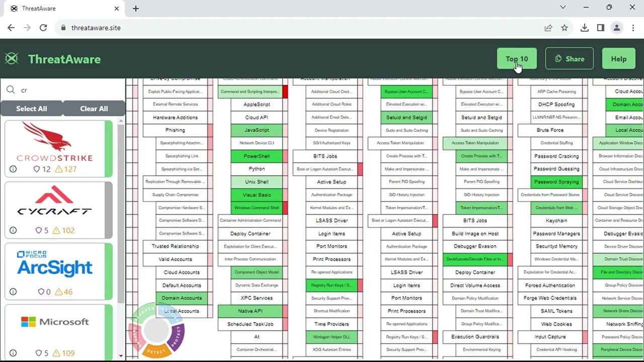
Task: Select Execution Guardrails technique
Action: tap(475, 336)
